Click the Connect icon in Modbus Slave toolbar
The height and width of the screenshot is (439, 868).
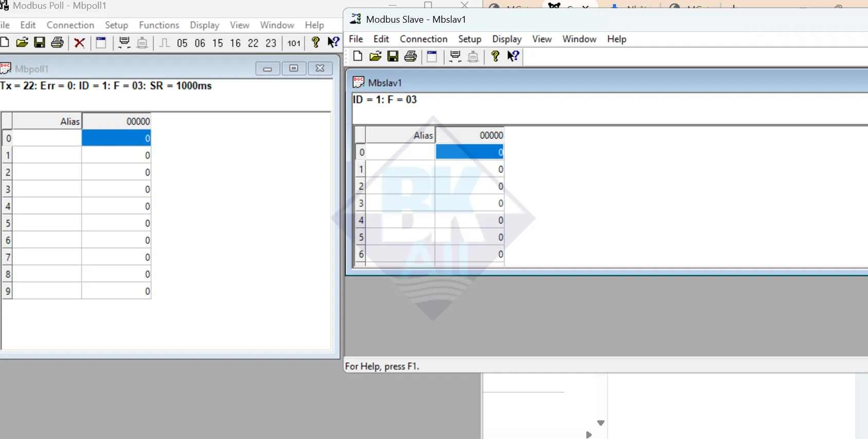point(455,57)
